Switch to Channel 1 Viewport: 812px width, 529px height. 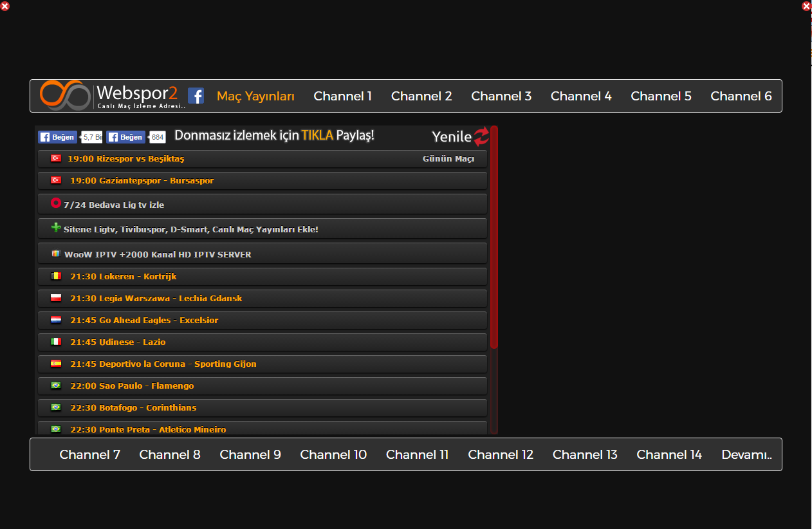[x=342, y=96]
